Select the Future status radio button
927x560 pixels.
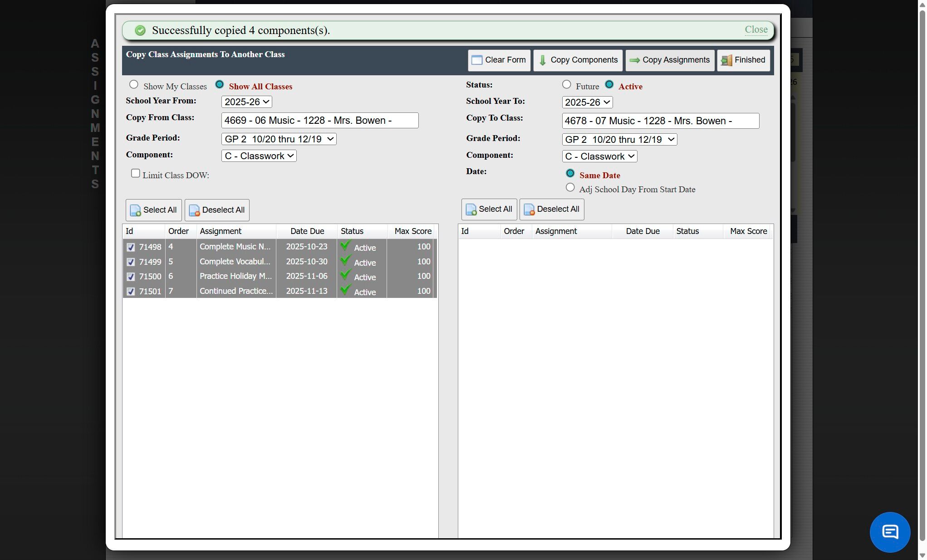[x=566, y=84]
